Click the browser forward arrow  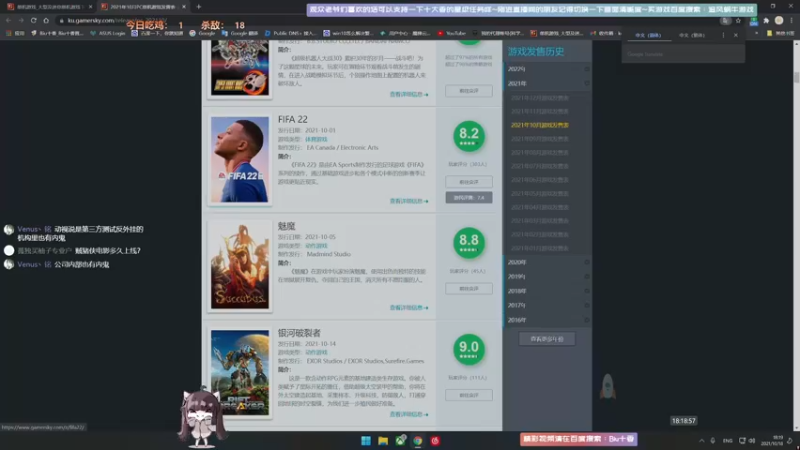21,20
